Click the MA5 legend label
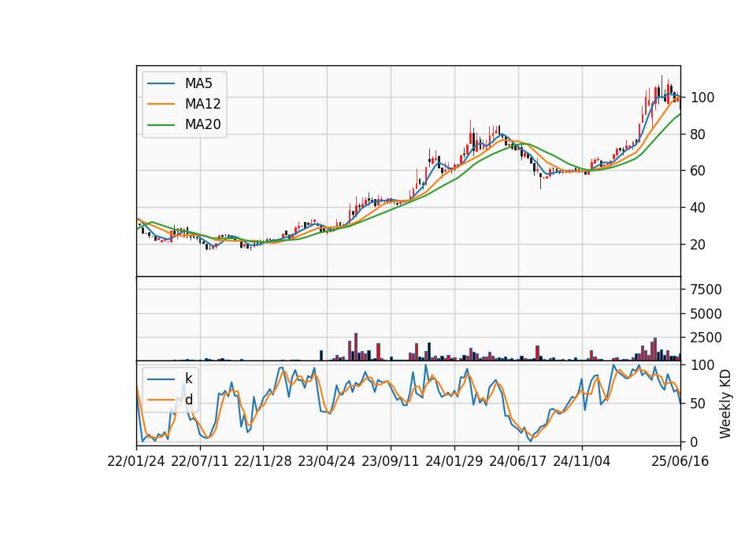756x543 pixels. 198,83
